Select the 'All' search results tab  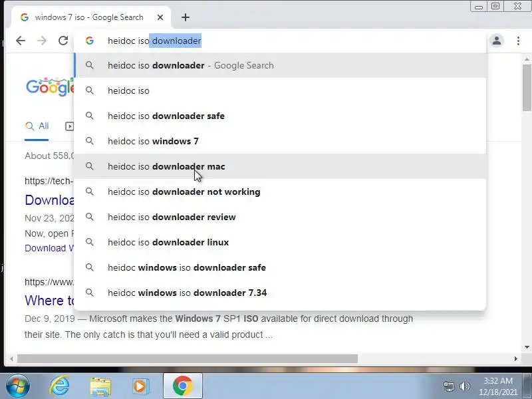click(x=37, y=126)
